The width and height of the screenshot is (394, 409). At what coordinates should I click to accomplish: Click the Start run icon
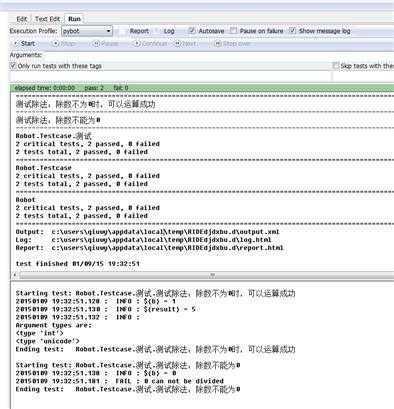point(16,44)
